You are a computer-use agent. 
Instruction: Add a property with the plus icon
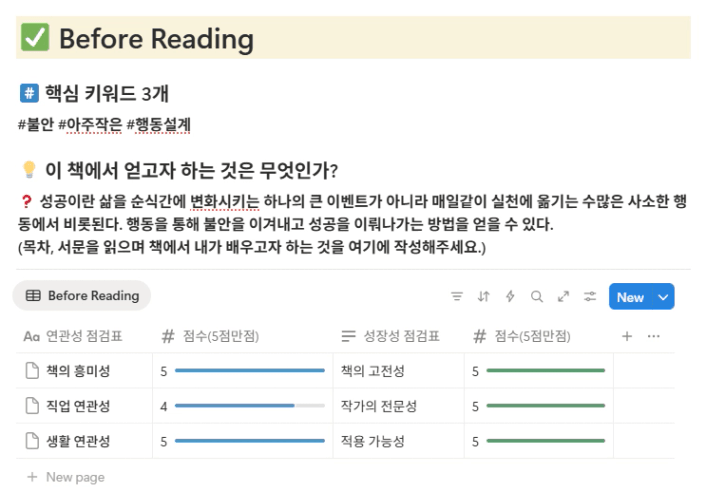tap(627, 337)
